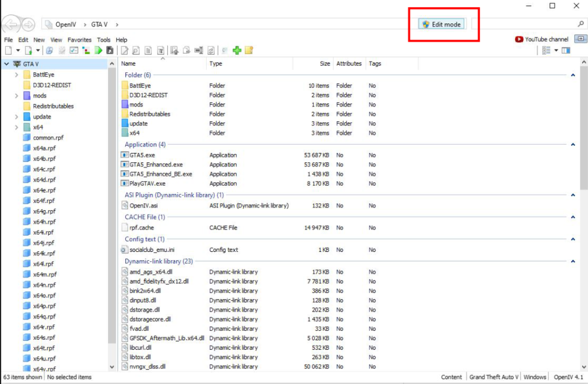Click the green play arrow toolbar icon
This screenshot has width=588, height=384.
point(98,50)
